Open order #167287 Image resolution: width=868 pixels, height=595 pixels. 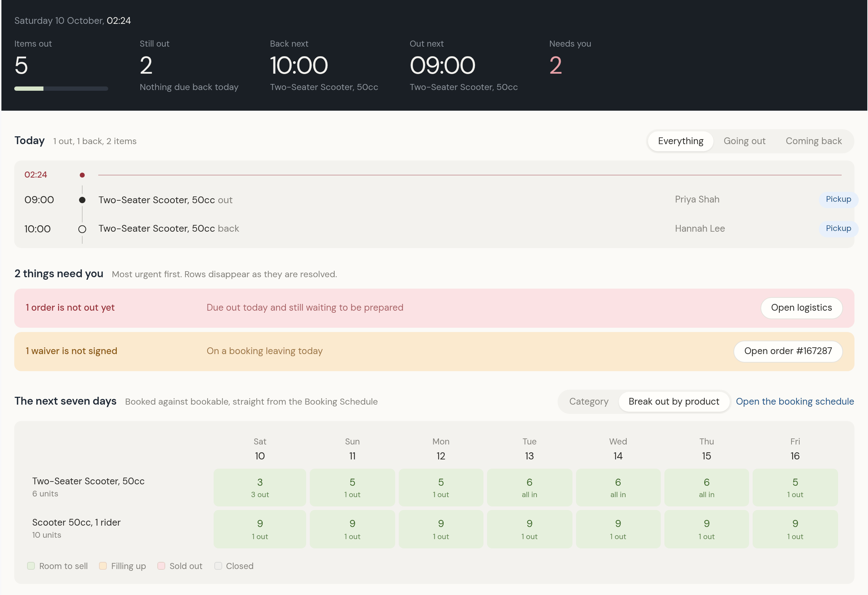[x=788, y=351]
